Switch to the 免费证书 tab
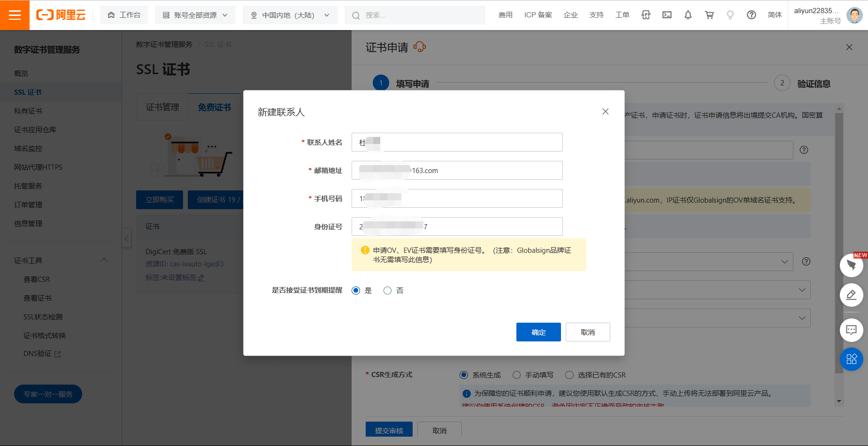 pyautogui.click(x=214, y=107)
